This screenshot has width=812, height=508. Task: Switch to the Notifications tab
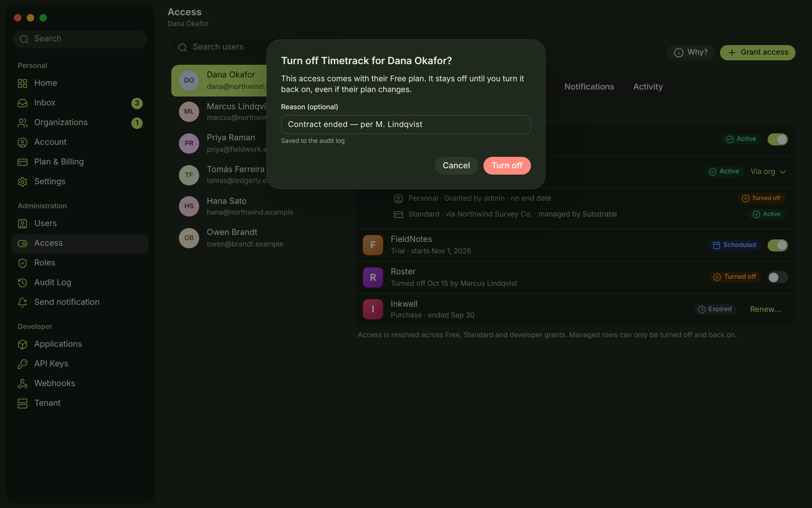(x=589, y=87)
